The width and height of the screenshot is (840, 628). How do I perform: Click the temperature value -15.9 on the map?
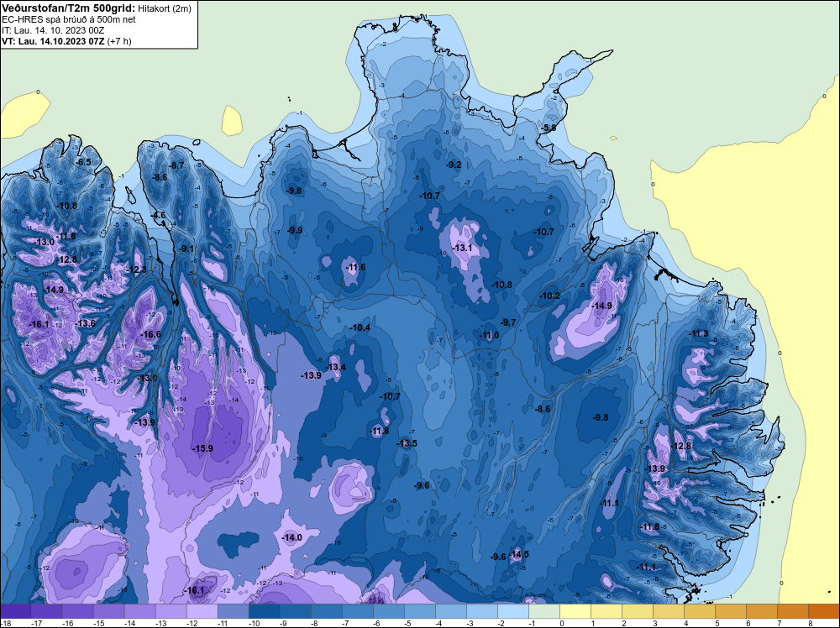pos(202,448)
